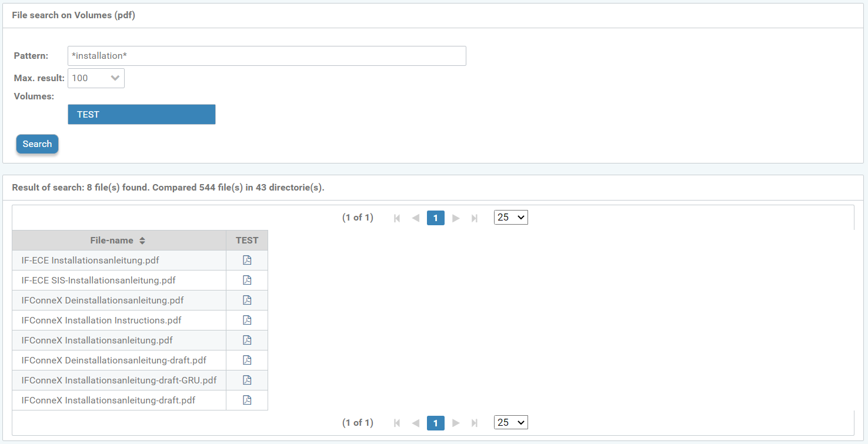
Task: Select page 1 in top paginator
Action: tap(435, 218)
